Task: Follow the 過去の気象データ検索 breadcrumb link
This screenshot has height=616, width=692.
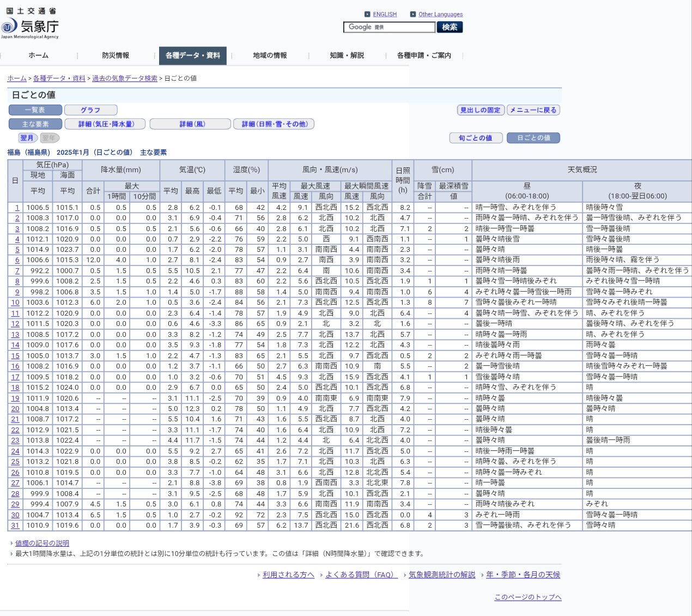Action: point(125,78)
